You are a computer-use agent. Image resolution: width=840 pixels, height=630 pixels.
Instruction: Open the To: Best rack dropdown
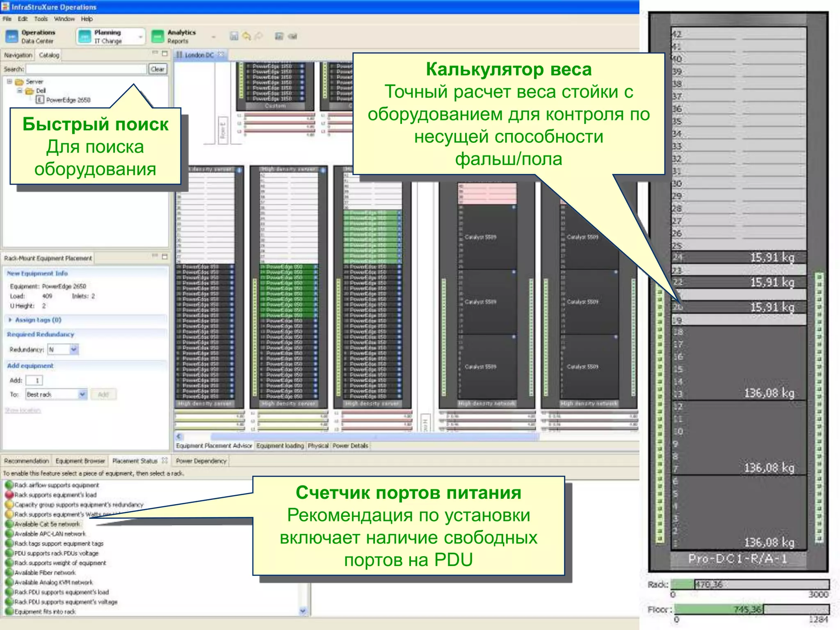click(x=82, y=394)
